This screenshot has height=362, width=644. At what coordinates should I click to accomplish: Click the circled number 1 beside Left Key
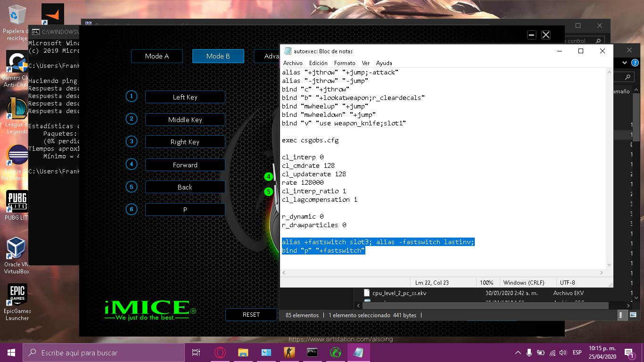(132, 96)
